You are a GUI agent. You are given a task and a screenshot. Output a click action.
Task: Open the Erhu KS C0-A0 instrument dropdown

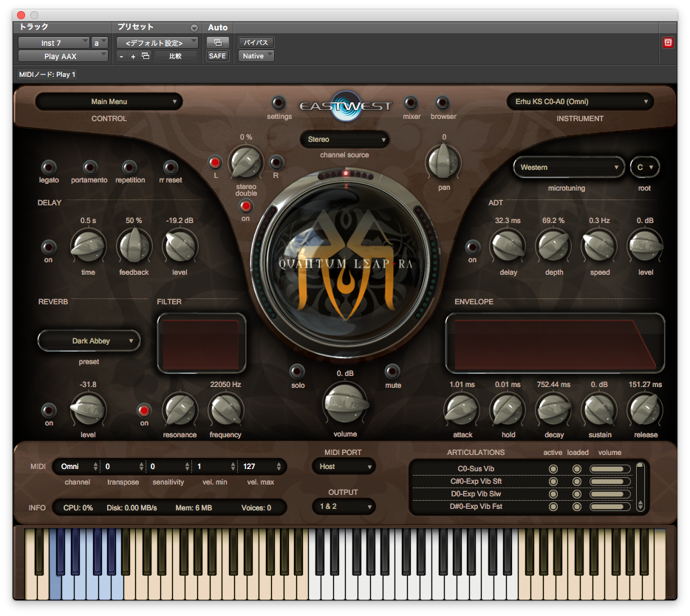580,102
